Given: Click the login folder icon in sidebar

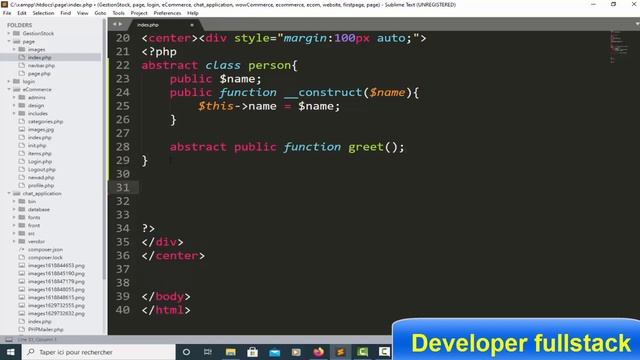Looking at the screenshot, I should 16,82.
